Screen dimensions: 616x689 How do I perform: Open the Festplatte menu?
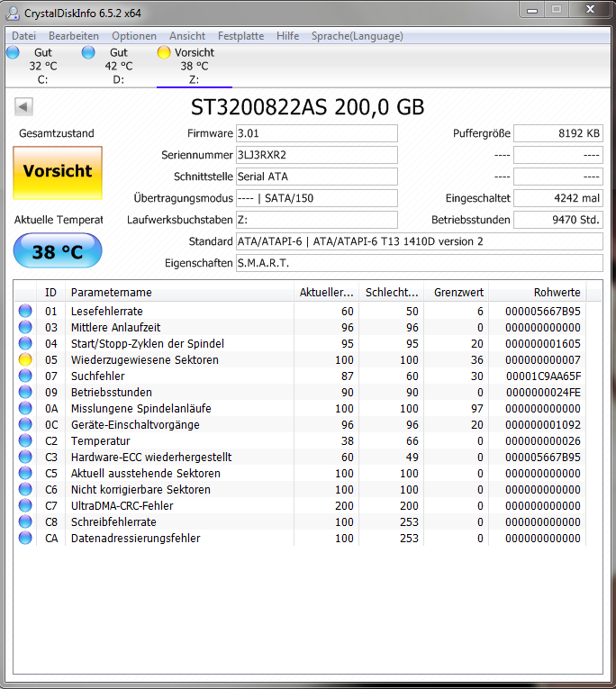[240, 36]
